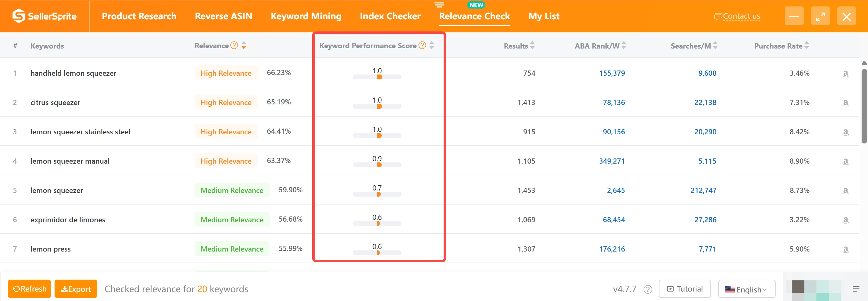Click searches value 27,286
868x301 pixels.
click(x=705, y=220)
